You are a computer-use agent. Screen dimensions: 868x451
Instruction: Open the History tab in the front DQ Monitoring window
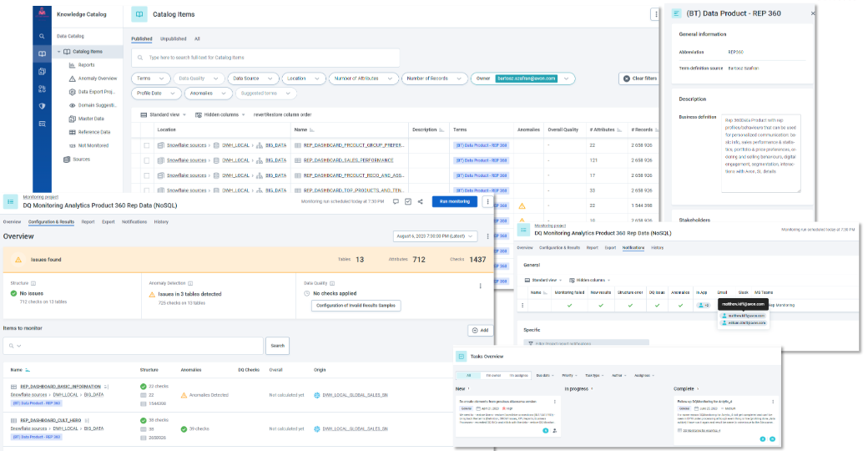point(161,221)
